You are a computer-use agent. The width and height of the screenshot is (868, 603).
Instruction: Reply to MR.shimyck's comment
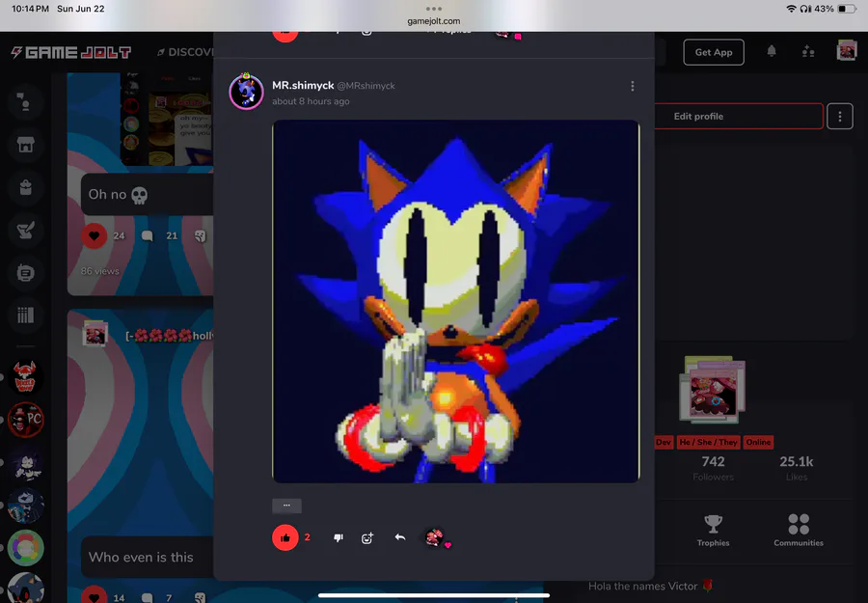(x=399, y=537)
